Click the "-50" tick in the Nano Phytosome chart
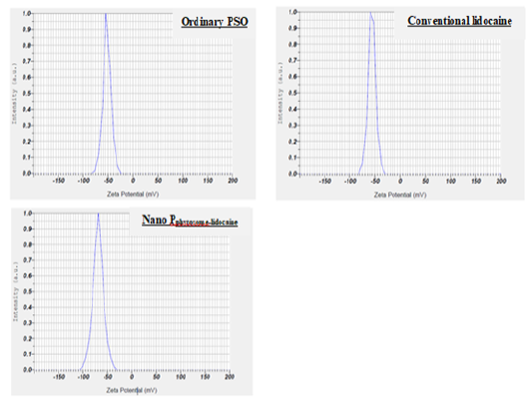 coord(108,377)
